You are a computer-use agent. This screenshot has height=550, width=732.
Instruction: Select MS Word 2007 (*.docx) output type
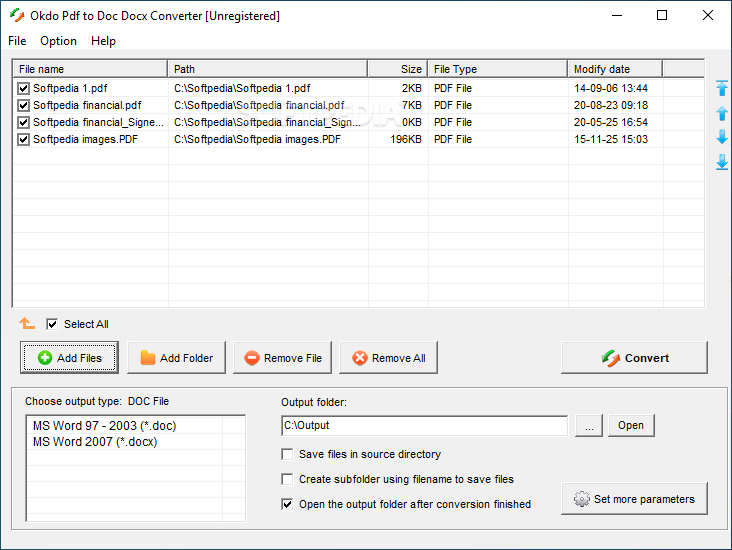pos(95,442)
